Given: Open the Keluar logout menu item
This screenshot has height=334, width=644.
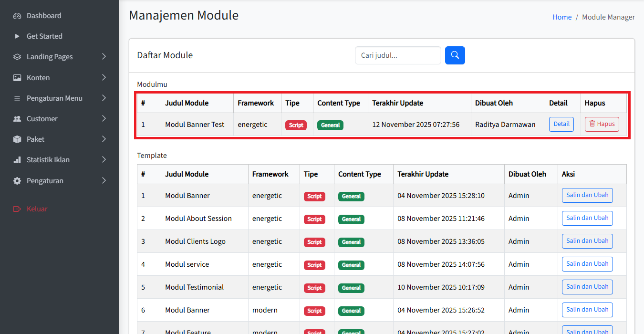Looking at the screenshot, I should (x=37, y=209).
